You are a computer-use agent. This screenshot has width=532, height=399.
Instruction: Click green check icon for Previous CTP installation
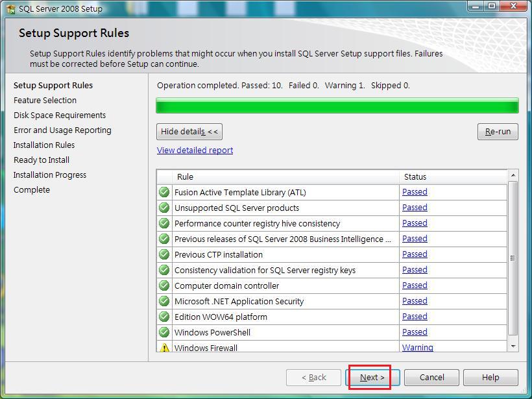[x=164, y=254]
